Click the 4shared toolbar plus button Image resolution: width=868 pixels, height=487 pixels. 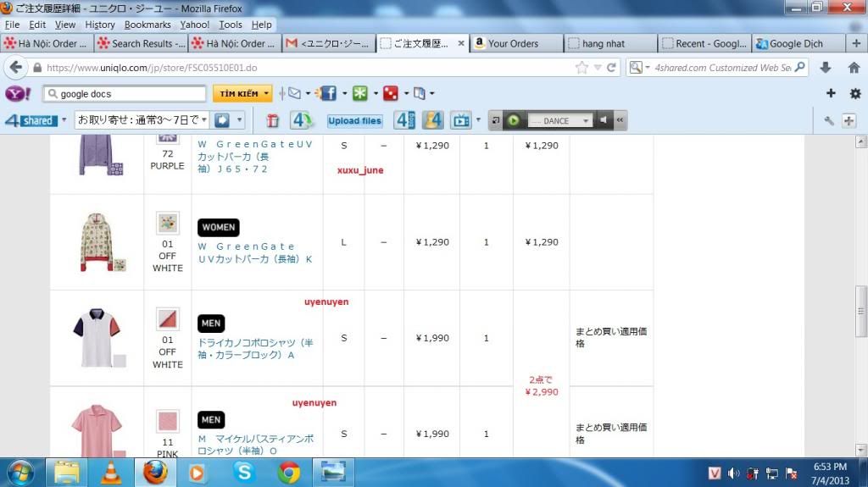point(849,120)
